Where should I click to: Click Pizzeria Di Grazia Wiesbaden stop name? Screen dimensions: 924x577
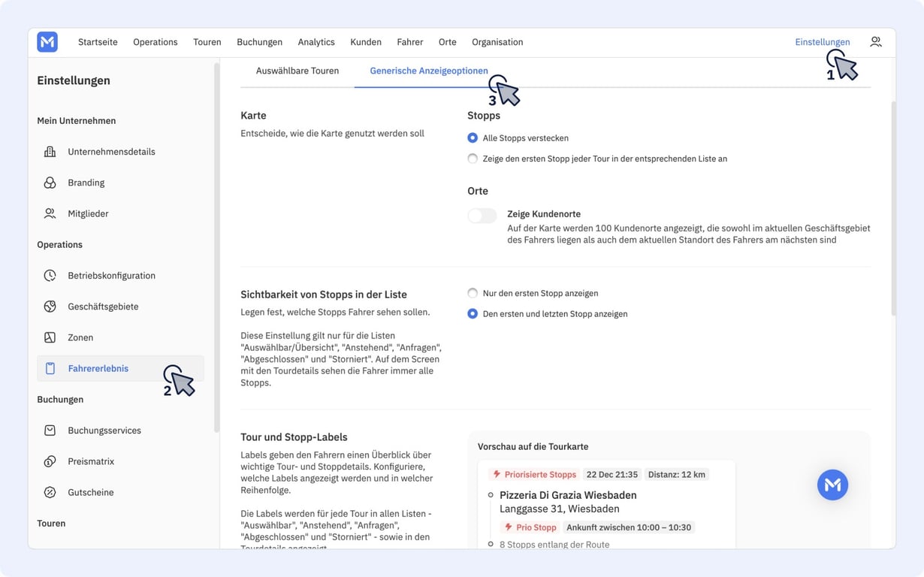(x=568, y=495)
